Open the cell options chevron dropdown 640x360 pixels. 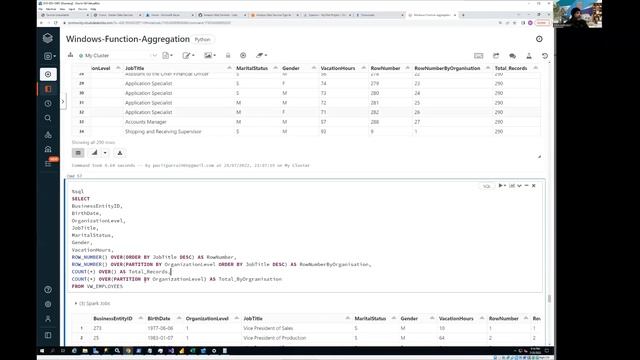pos(519,186)
